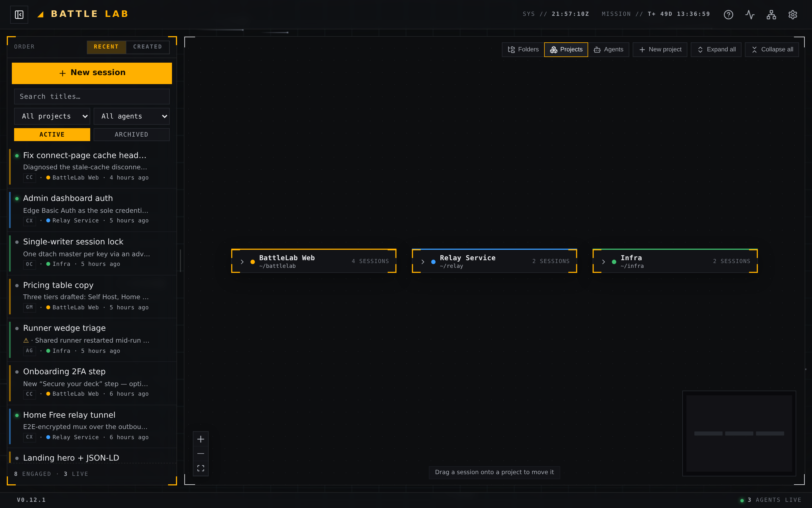The width and height of the screenshot is (812, 508).
Task: Click the warning icon on Runner wedge triage
Action: (x=26, y=340)
